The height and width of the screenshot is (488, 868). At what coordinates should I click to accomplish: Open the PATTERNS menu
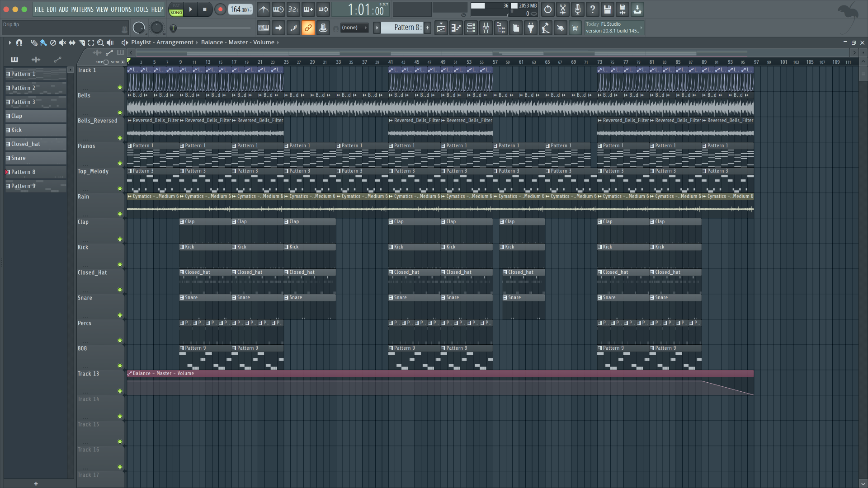pyautogui.click(x=82, y=9)
